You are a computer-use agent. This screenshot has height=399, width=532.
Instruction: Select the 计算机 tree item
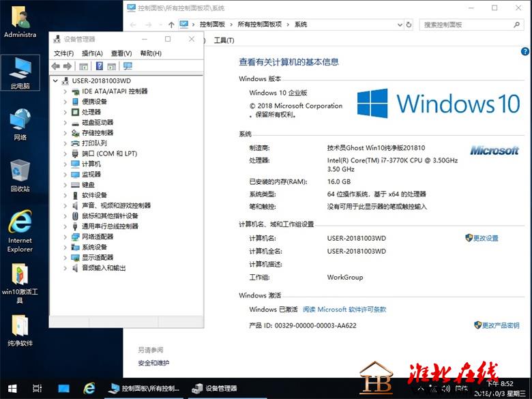coord(91,164)
